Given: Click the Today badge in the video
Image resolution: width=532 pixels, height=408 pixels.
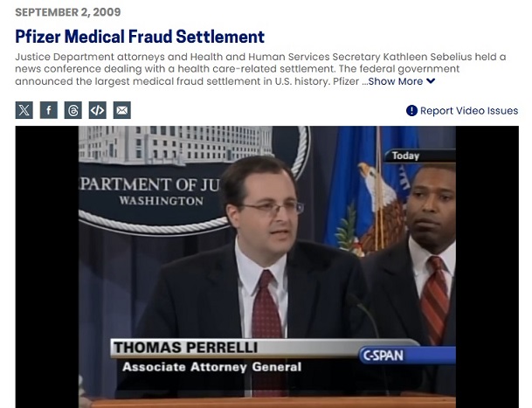Looking at the screenshot, I should 405,156.
